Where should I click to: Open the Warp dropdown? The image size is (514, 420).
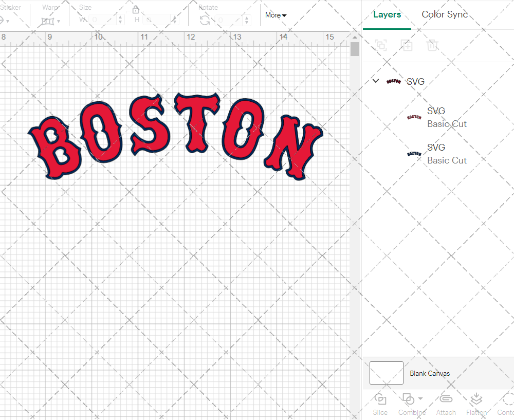(x=51, y=21)
